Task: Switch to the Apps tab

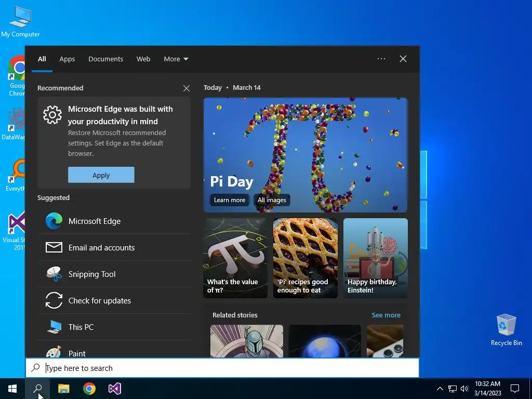Action: pos(67,59)
